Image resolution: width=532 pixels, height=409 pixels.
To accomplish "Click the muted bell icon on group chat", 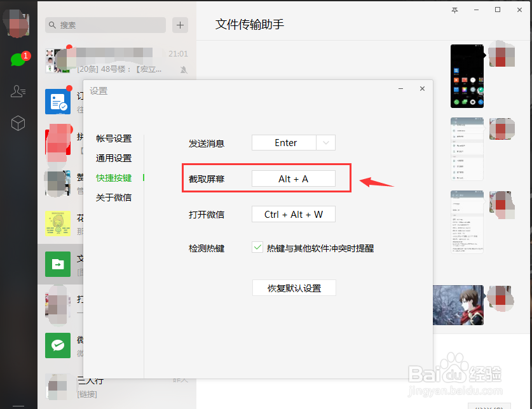I will coord(184,70).
